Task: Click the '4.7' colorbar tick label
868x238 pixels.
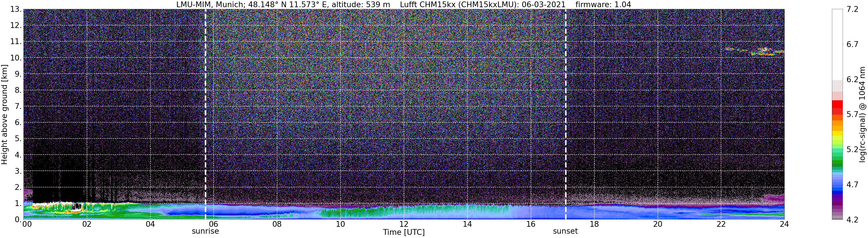Action: click(x=852, y=184)
